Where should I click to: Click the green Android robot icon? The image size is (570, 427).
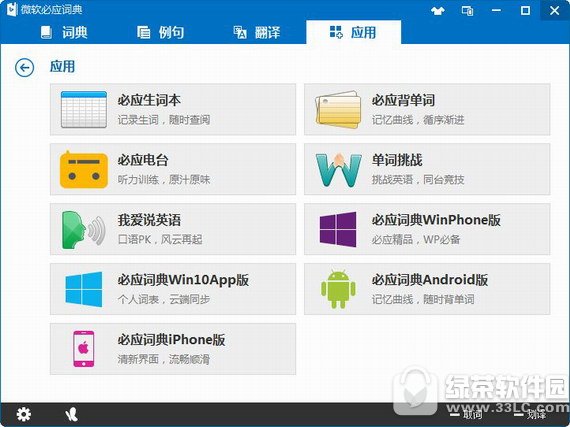pyautogui.click(x=338, y=289)
